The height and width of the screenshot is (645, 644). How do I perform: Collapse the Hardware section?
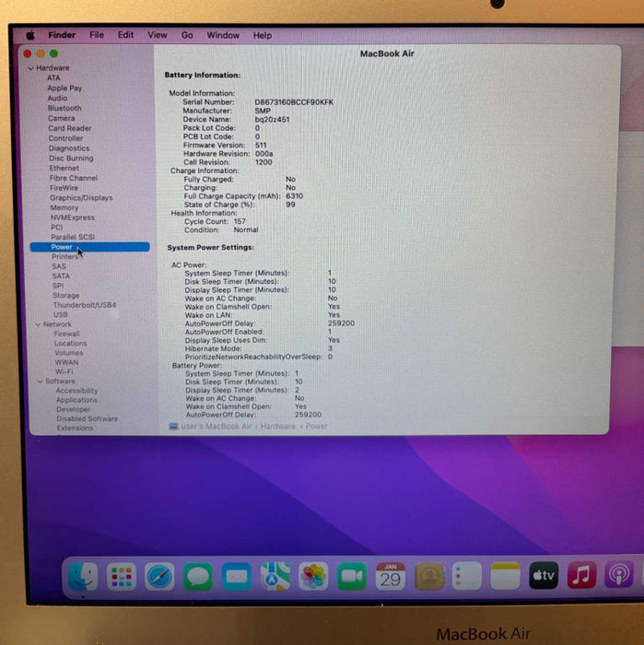(30, 68)
